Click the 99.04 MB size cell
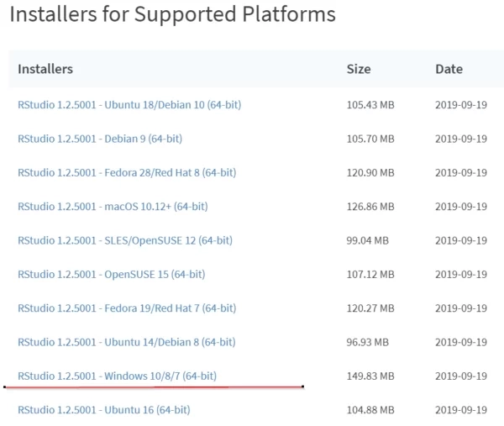This screenshot has width=504, height=426. click(x=368, y=240)
